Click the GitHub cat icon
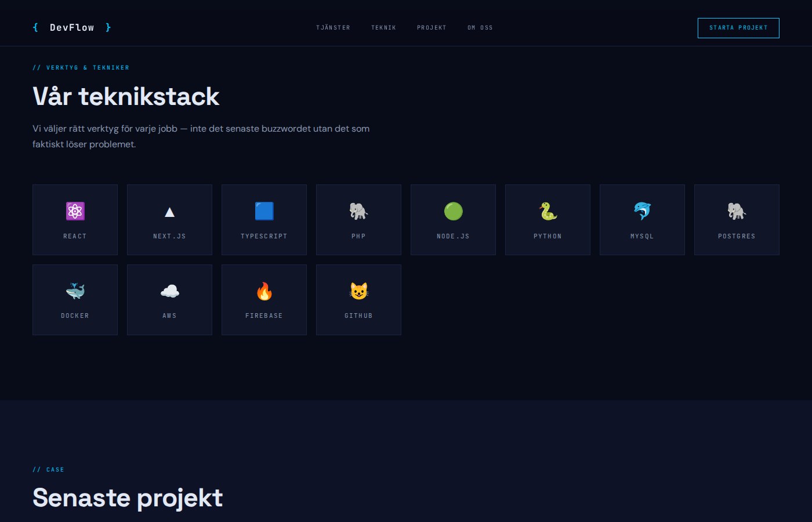This screenshot has height=522, width=812. pyautogui.click(x=358, y=291)
